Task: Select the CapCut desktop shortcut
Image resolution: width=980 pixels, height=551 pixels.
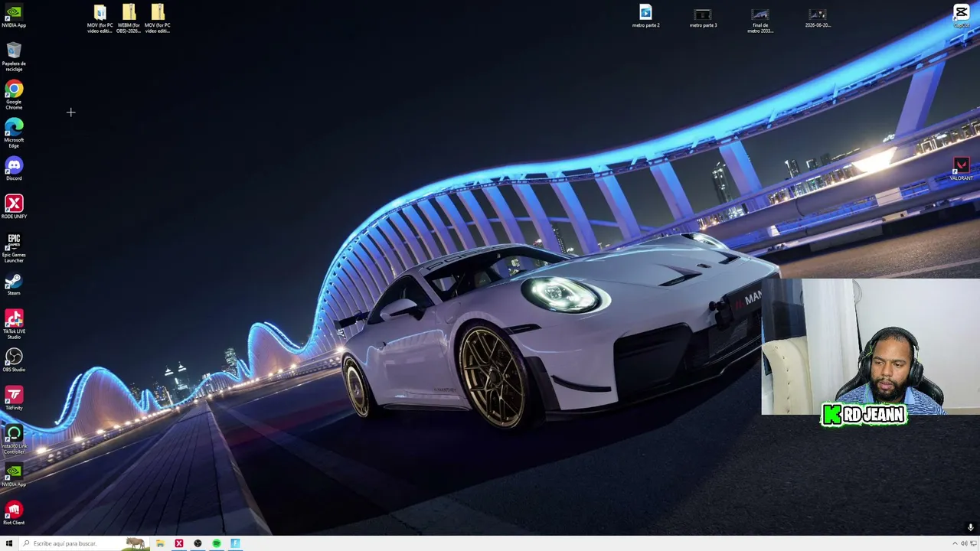Action: (961, 16)
